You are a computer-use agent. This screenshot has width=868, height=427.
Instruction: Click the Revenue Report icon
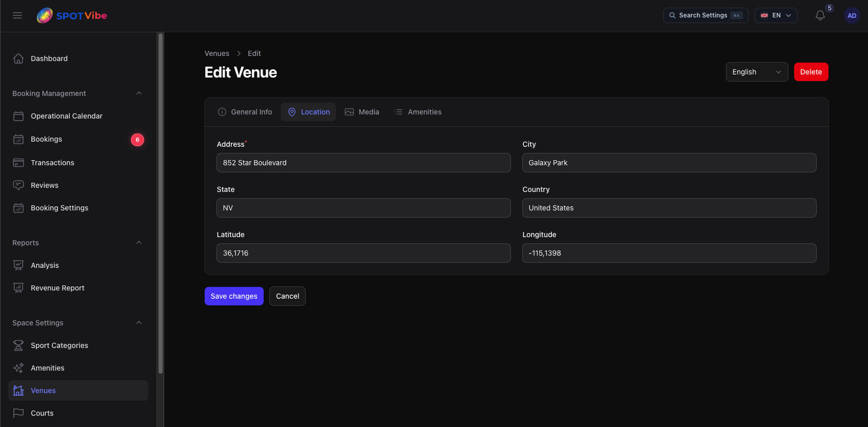(x=18, y=288)
